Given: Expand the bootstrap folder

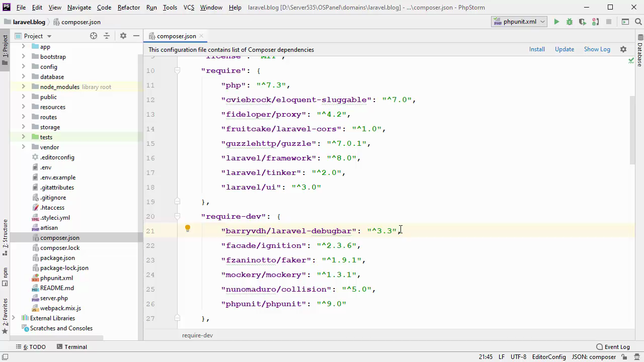Looking at the screenshot, I should coord(23,56).
